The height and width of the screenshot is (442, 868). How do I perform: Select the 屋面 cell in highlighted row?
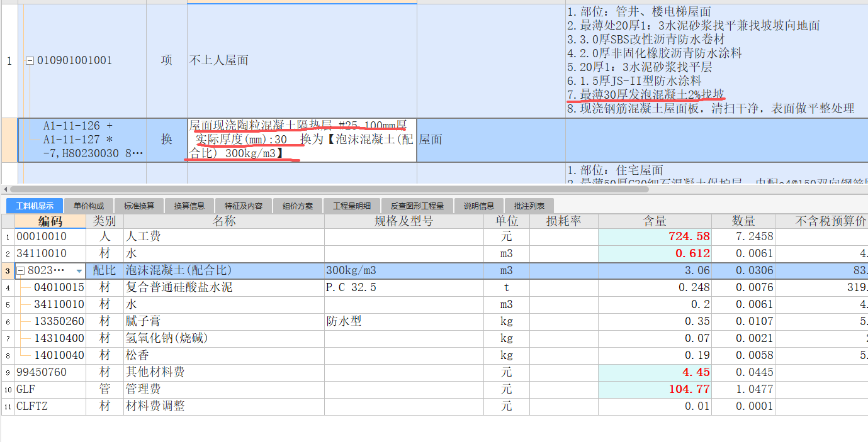click(491, 140)
